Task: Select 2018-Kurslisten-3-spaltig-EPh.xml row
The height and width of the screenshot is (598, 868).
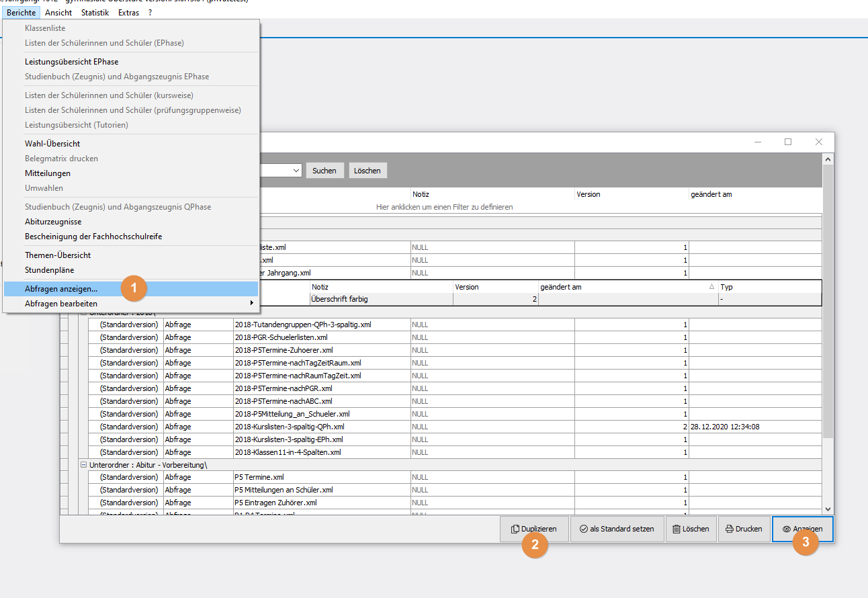Action: click(x=454, y=439)
